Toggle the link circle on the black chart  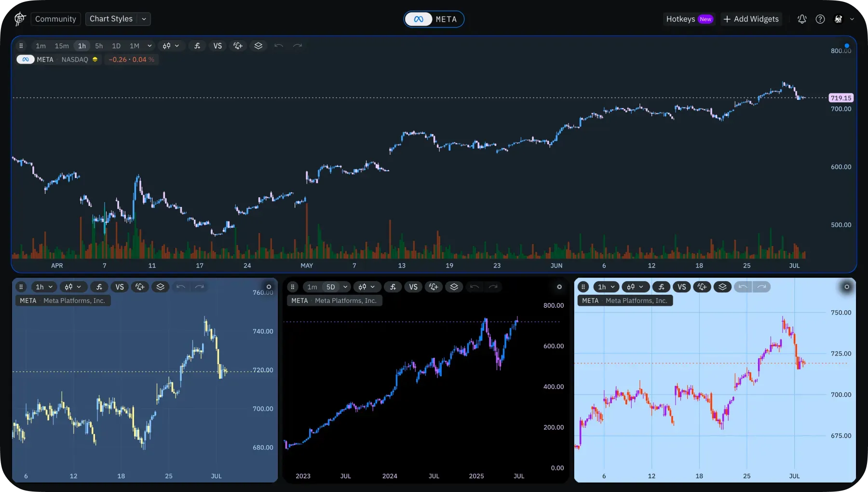click(x=559, y=287)
